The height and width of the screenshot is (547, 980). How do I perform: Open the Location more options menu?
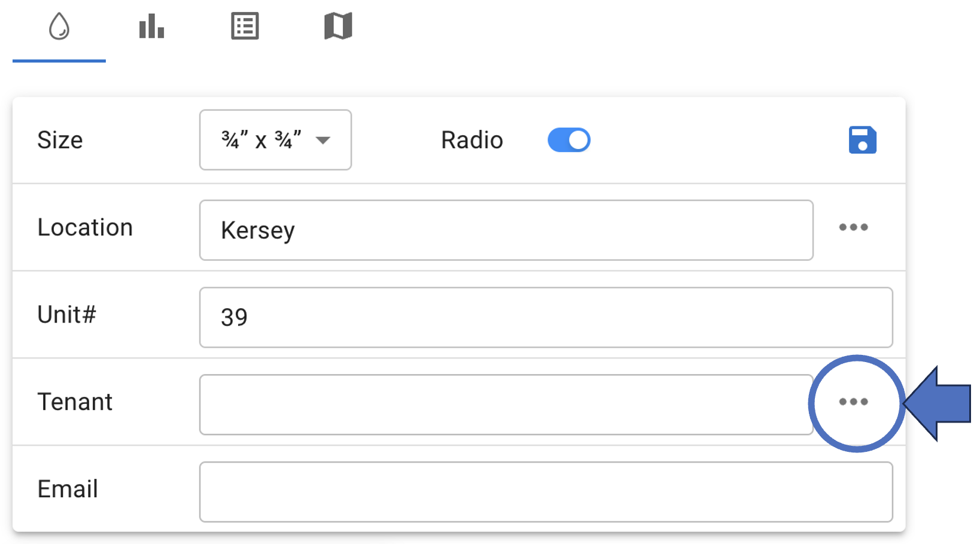[x=853, y=227]
